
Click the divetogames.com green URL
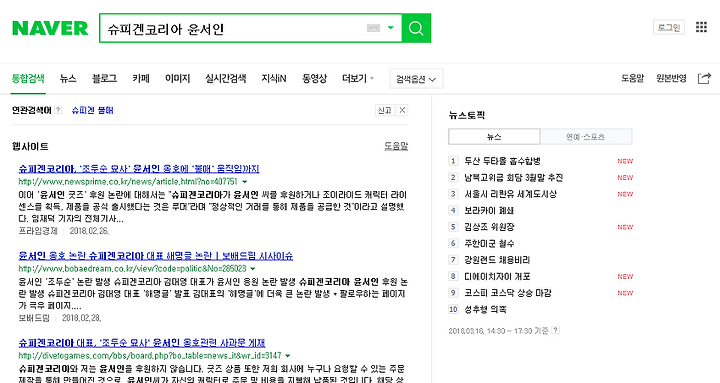[150, 355]
